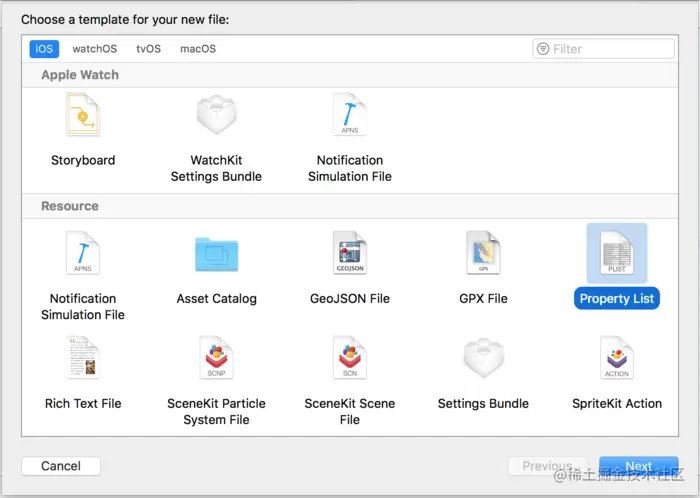This screenshot has height=498, width=700.
Task: Click the 'Asset Catalog' label
Action: click(x=217, y=299)
